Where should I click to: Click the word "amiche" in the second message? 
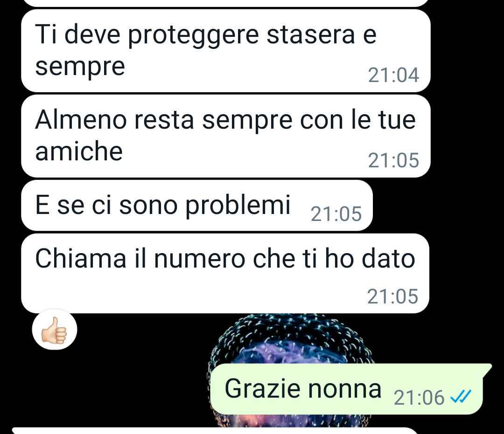pos(79,151)
